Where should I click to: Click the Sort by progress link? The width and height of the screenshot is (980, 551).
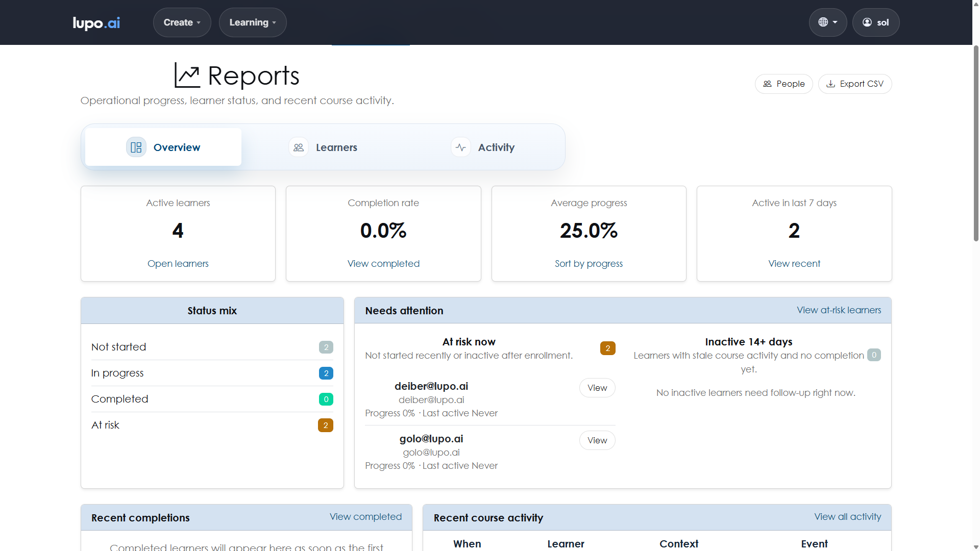point(589,264)
